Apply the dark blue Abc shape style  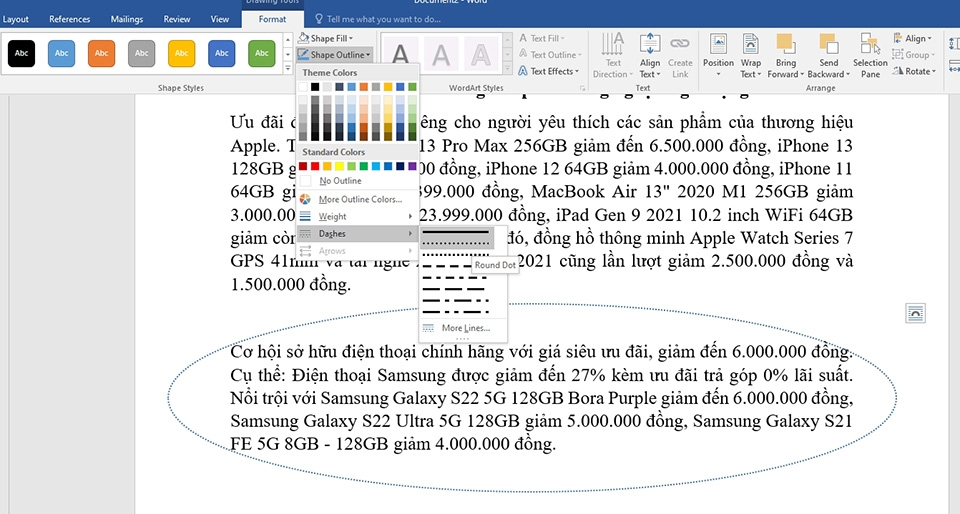click(222, 53)
